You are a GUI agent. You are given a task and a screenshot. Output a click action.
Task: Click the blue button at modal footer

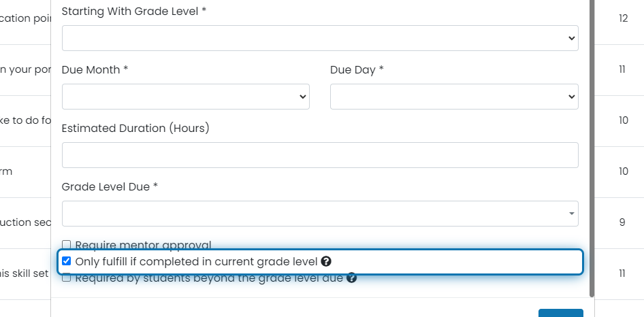(x=561, y=313)
